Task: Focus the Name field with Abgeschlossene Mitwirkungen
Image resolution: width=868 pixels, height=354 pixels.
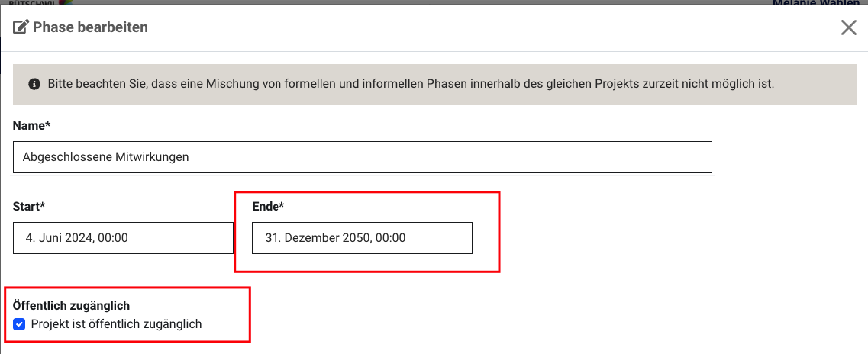Action: (363, 157)
